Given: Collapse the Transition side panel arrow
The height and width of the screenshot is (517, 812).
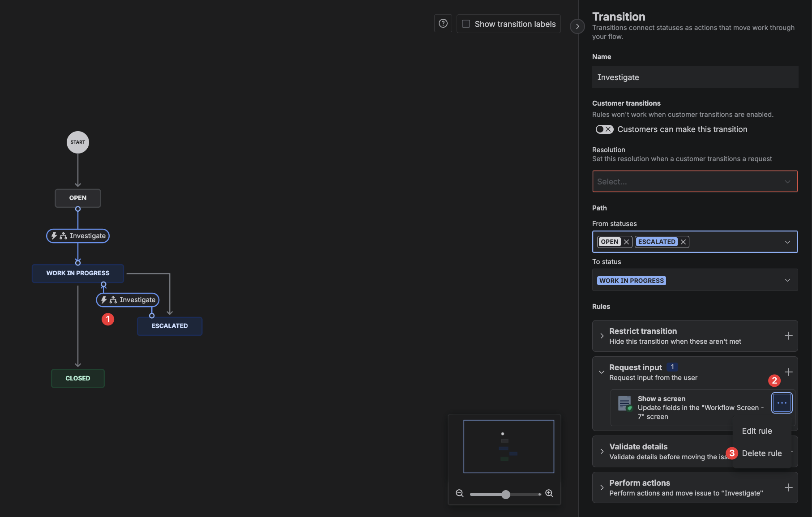Looking at the screenshot, I should pyautogui.click(x=577, y=26).
